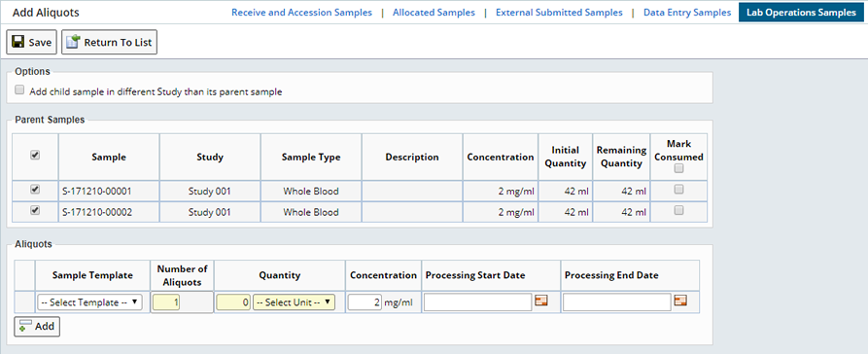Click the Number of Aliquots field

tap(166, 303)
